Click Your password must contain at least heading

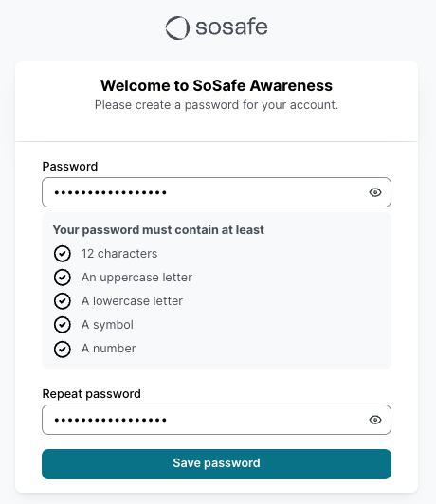158,230
